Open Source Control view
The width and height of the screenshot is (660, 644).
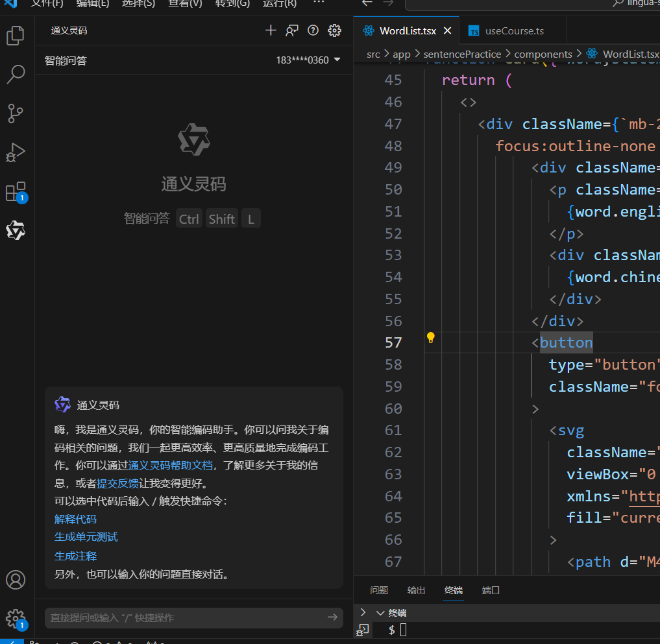coord(16,113)
